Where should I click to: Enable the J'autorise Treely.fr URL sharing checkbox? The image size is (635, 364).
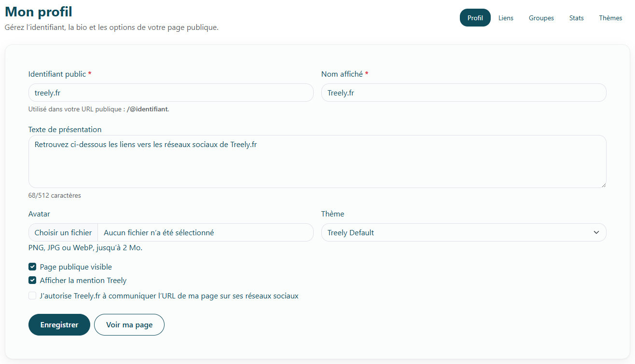(x=32, y=296)
